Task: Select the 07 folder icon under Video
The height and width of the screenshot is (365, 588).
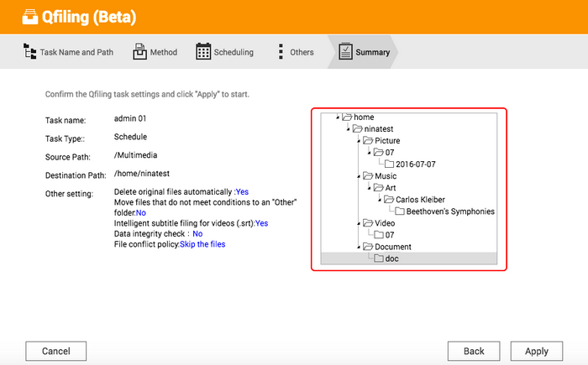Action: point(379,235)
